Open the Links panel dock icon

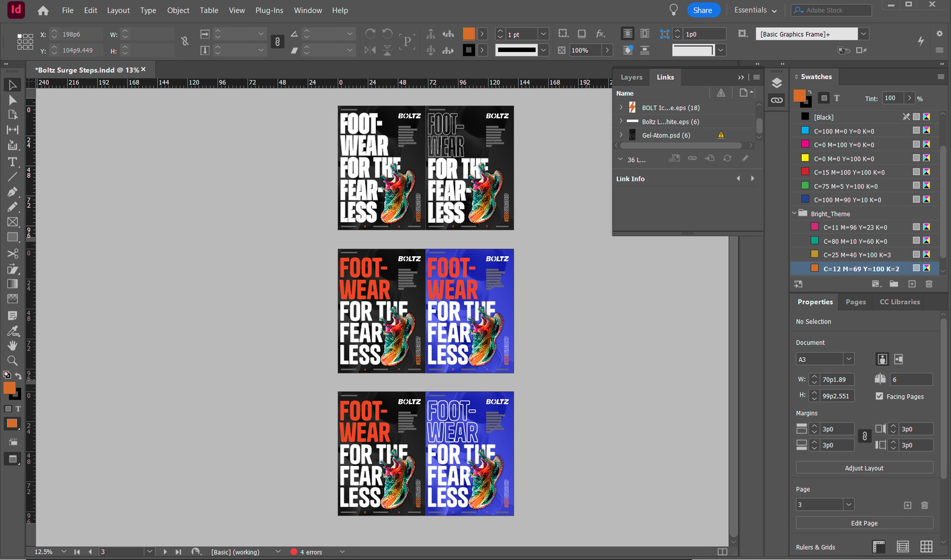(x=776, y=100)
